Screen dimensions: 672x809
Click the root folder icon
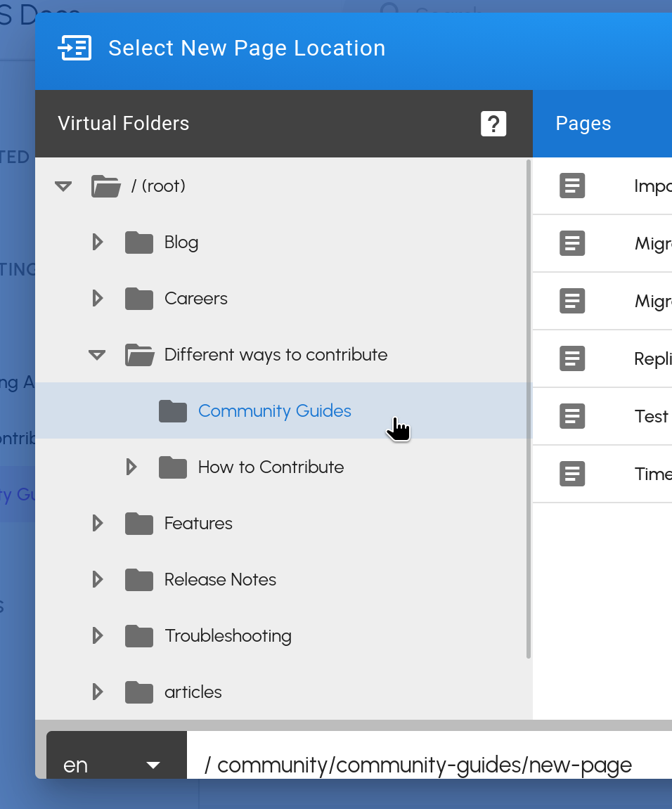tap(106, 186)
